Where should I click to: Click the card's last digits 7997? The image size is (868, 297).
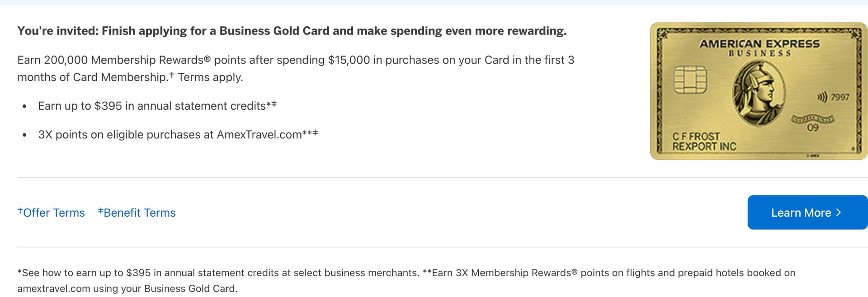(840, 97)
